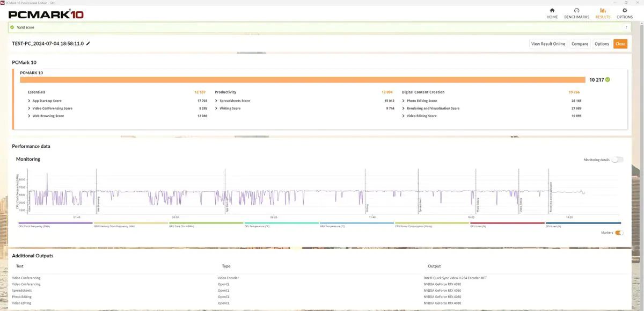
Task: Switch to the RESULTS tab
Action: coord(603,13)
